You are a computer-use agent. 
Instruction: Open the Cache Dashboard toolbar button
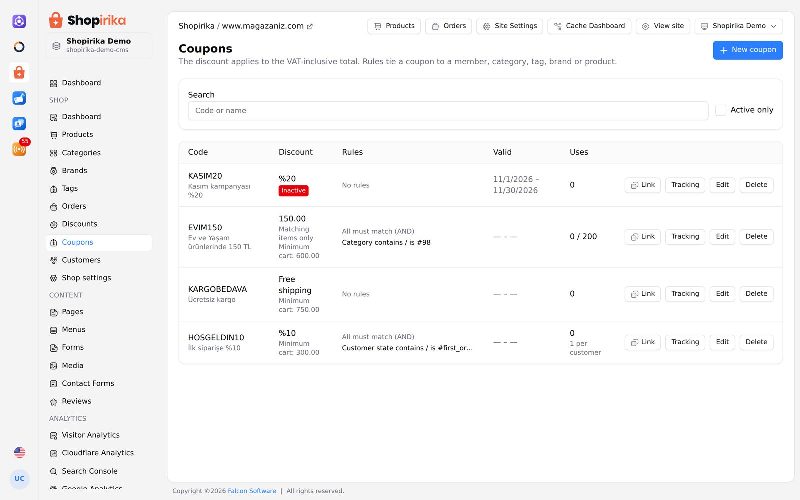(x=589, y=26)
